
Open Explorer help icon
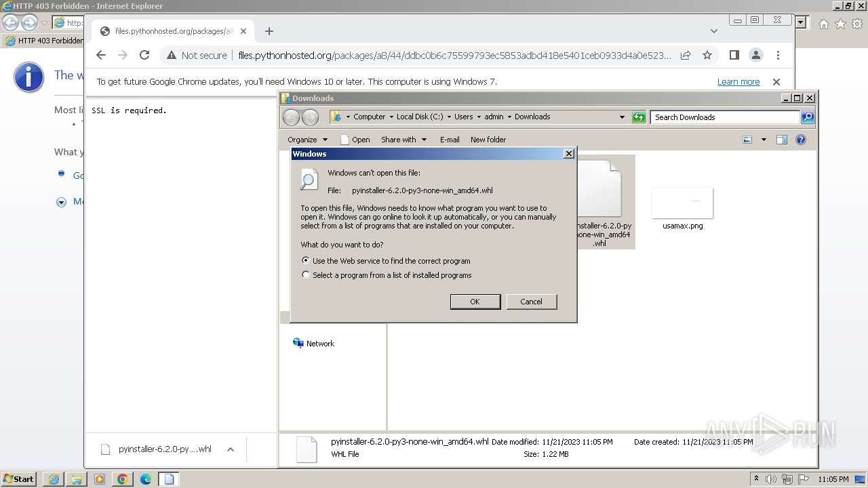[801, 140]
